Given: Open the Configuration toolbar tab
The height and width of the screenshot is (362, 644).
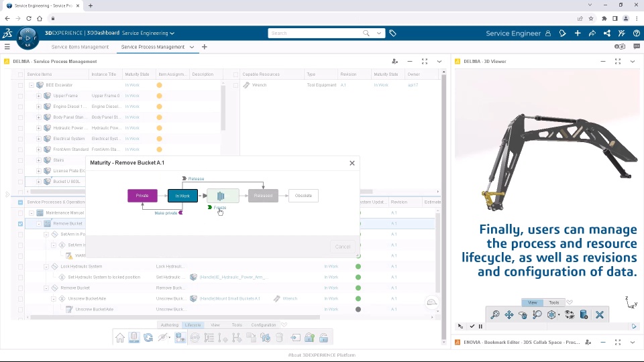Looking at the screenshot, I should (263, 325).
